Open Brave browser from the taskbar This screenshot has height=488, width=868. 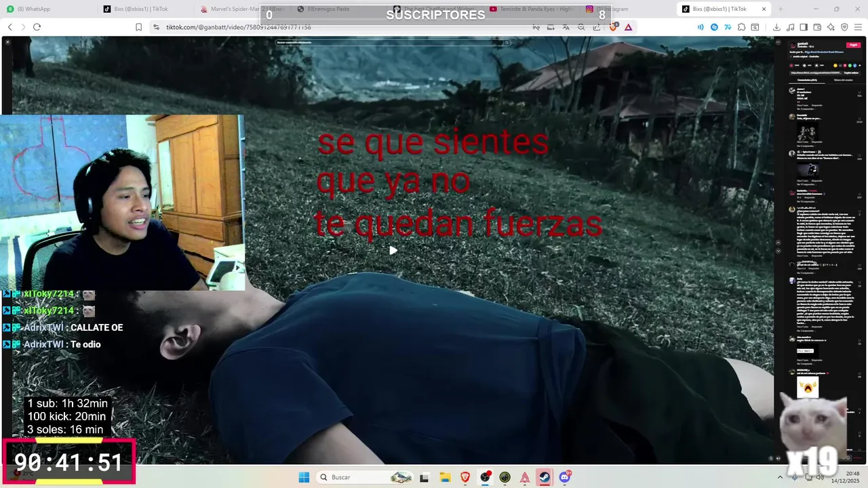(465, 477)
